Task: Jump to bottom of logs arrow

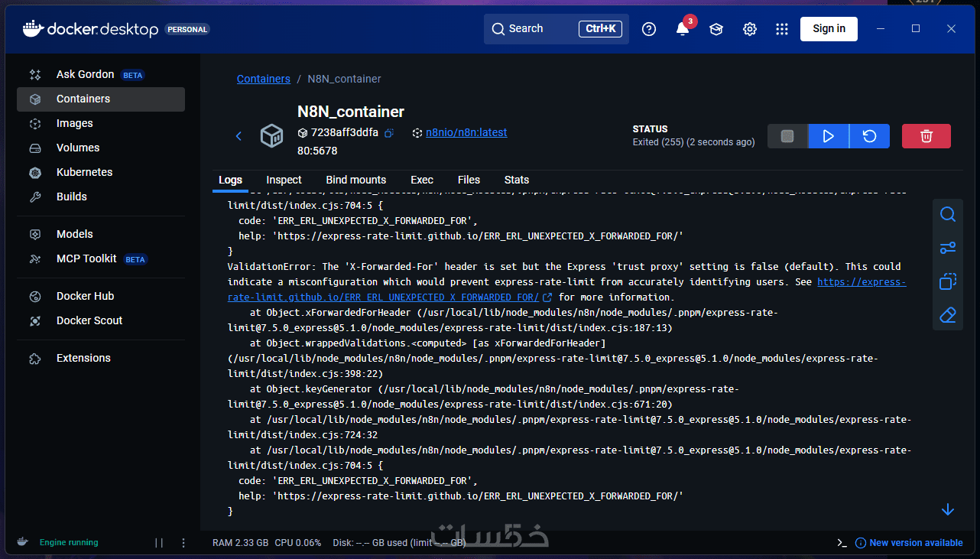Action: (948, 509)
